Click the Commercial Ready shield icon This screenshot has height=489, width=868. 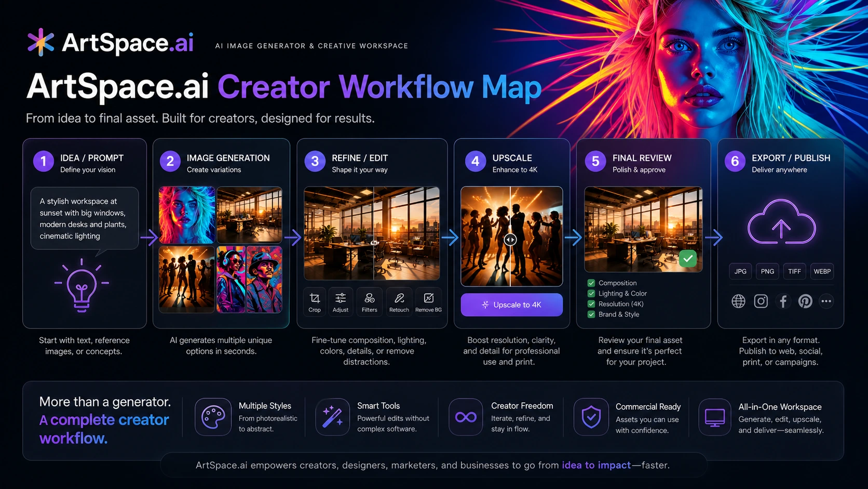point(591,417)
